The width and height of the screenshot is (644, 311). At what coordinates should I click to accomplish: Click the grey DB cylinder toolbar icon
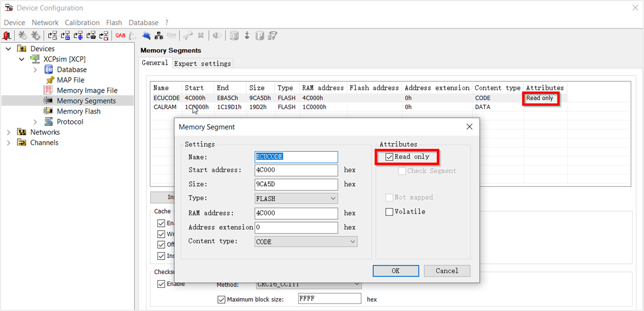(234, 36)
